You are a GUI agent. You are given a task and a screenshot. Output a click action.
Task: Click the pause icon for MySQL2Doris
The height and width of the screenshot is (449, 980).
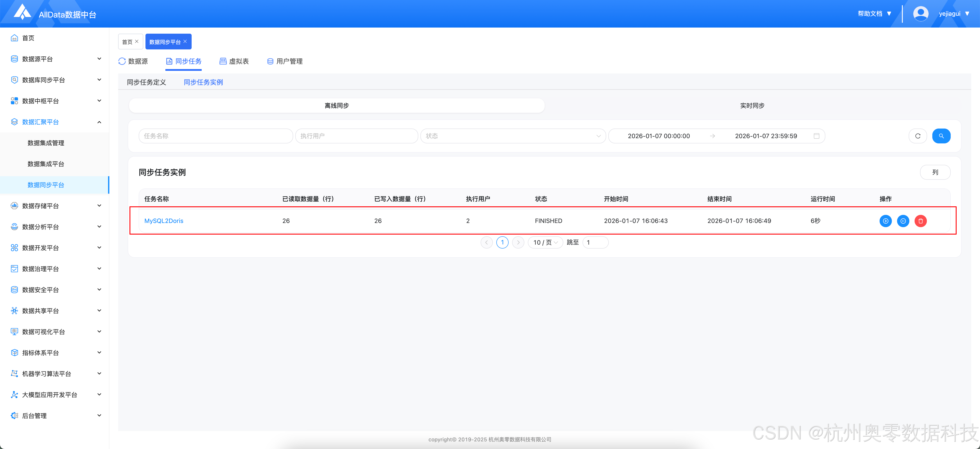click(x=903, y=221)
